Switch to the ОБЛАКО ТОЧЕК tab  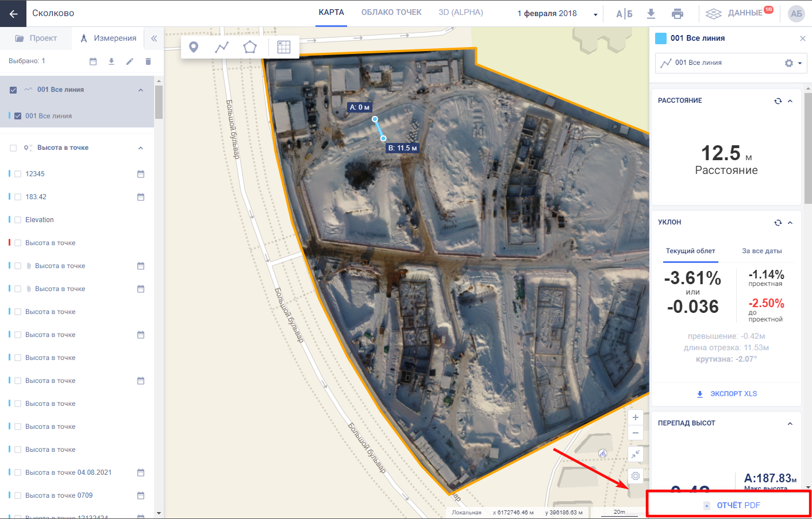click(391, 12)
